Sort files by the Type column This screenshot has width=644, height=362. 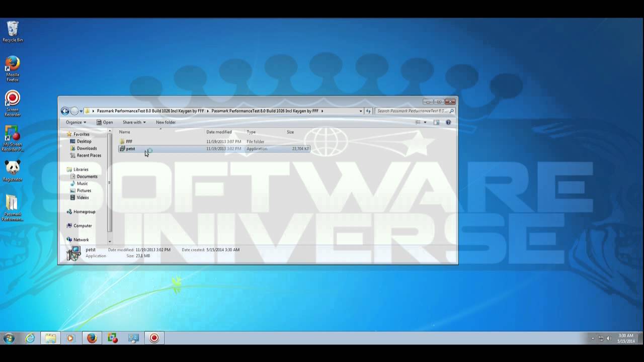251,132
